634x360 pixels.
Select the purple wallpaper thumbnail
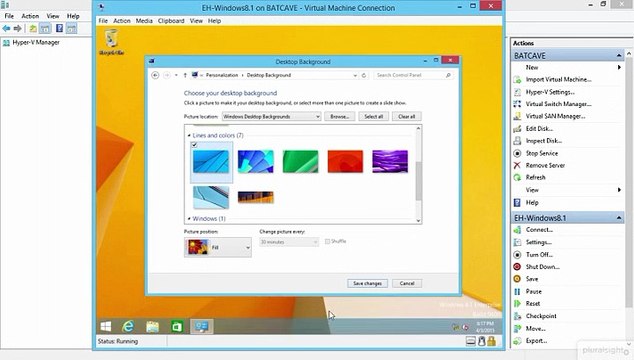pos(390,161)
